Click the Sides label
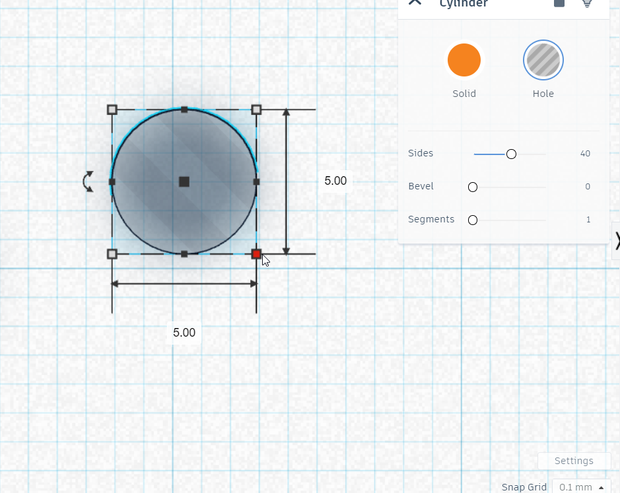Viewport: 620px width, 493px height. click(420, 153)
